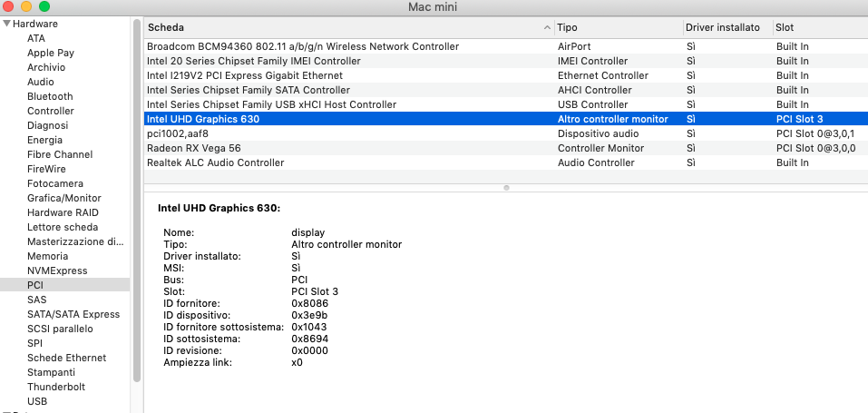Click the Dispositivo audio type cell
Viewport: 868px width, 413px height.
(x=598, y=133)
